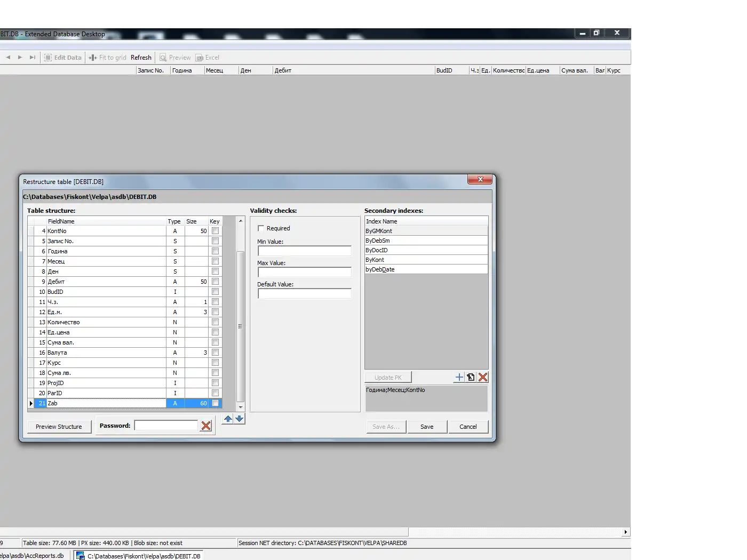Select the Курс field row
The height and width of the screenshot is (560, 747).
(x=125, y=363)
